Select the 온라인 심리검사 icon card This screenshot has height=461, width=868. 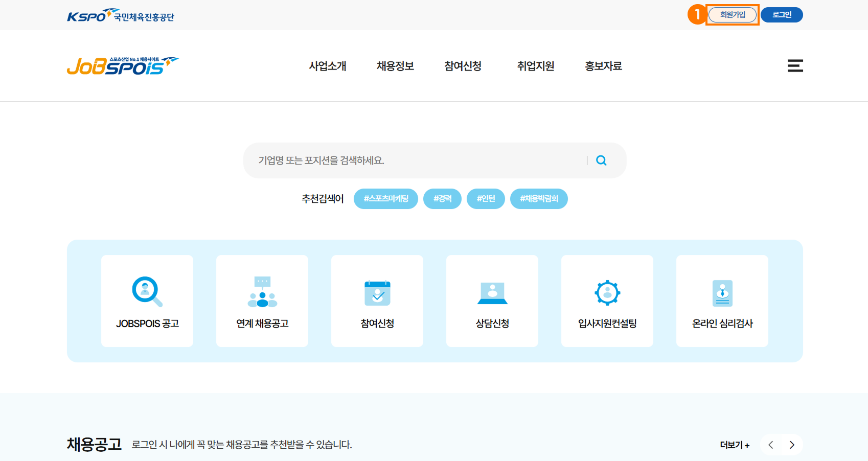(x=722, y=301)
